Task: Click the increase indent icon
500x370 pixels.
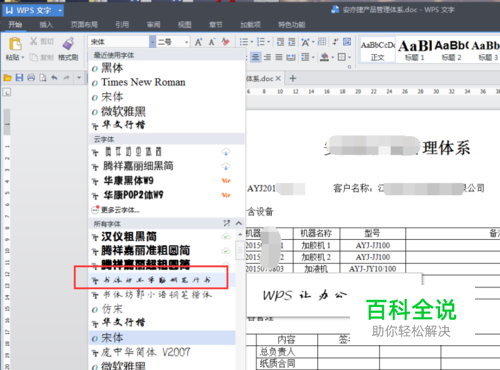Action: [292, 42]
